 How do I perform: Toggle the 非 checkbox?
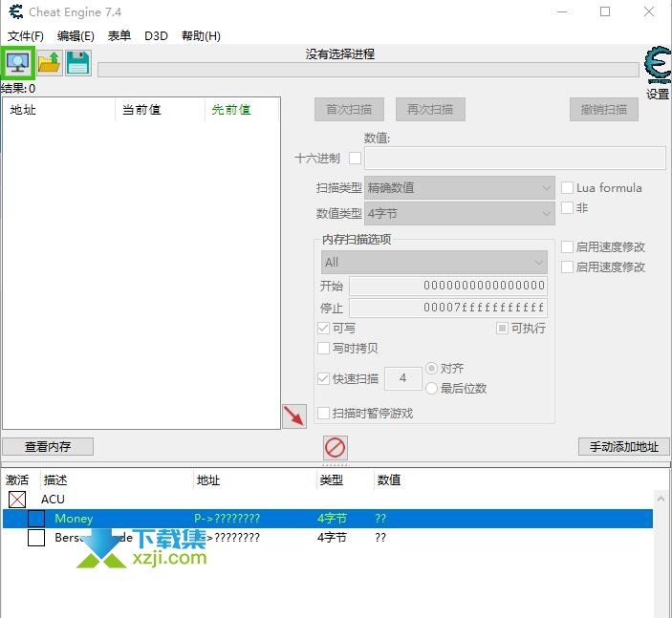(567, 207)
